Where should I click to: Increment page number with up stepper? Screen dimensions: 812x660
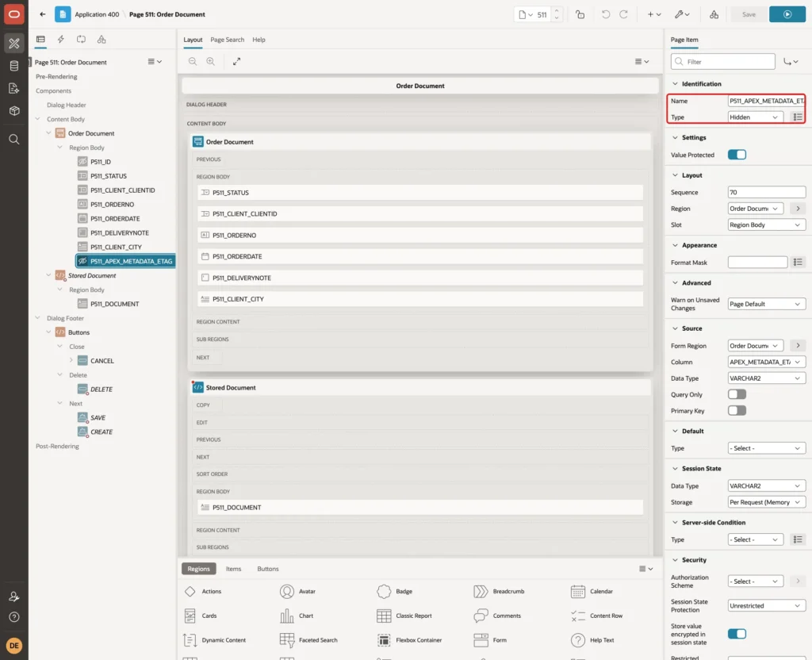(x=557, y=11)
